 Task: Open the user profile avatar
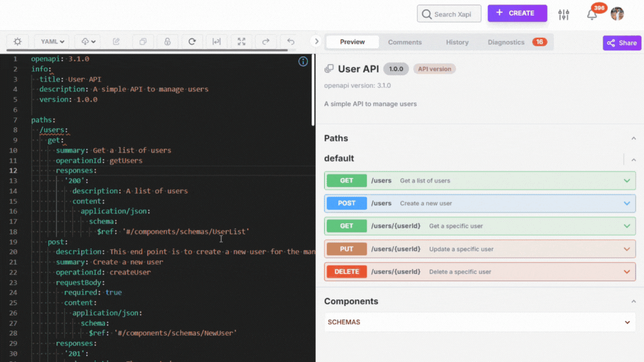(617, 13)
